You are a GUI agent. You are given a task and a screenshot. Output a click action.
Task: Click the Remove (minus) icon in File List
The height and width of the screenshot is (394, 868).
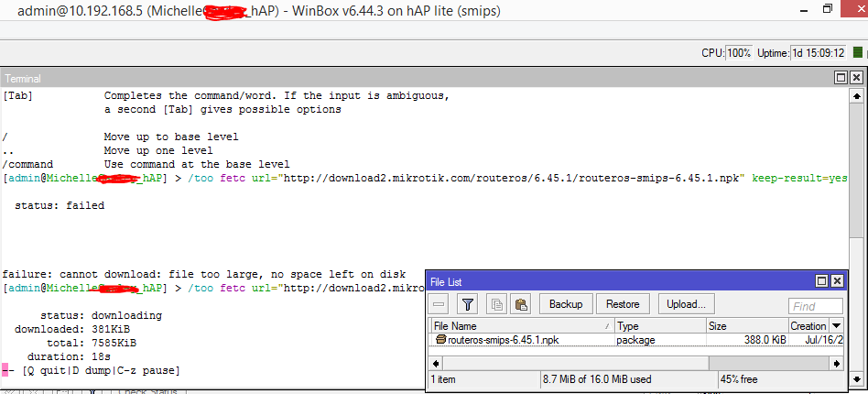click(439, 304)
